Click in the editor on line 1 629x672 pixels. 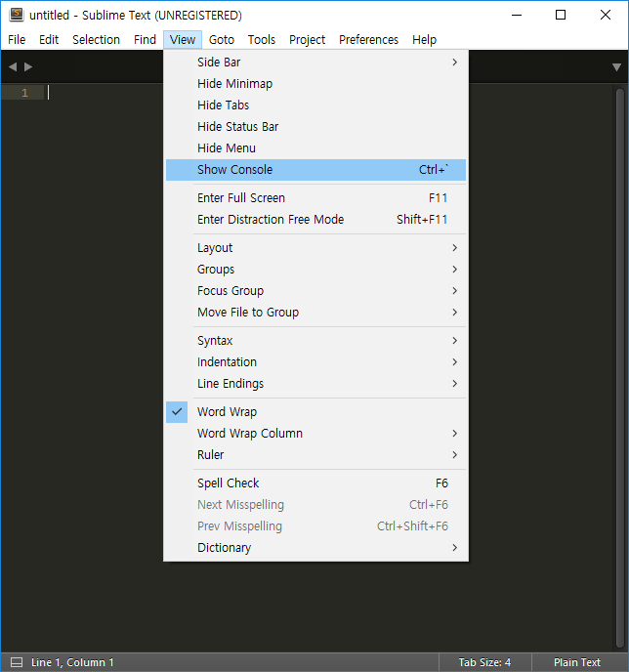pyautogui.click(x=105, y=93)
